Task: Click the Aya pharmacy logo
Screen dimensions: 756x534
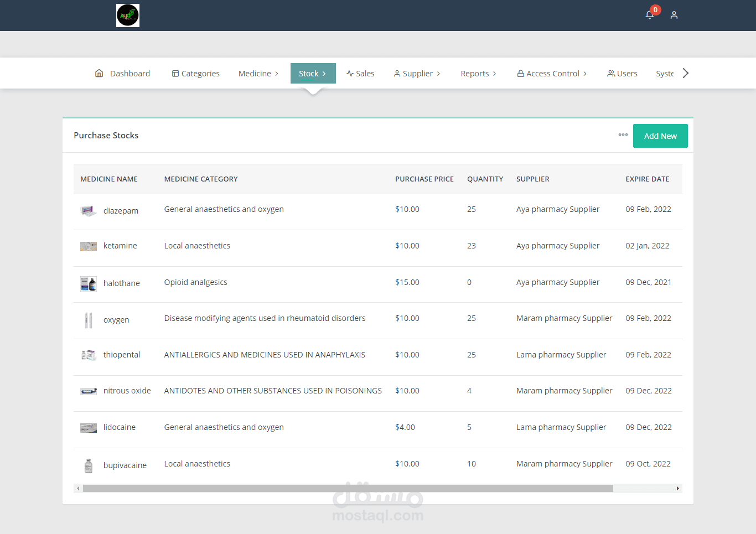Action: (128, 15)
